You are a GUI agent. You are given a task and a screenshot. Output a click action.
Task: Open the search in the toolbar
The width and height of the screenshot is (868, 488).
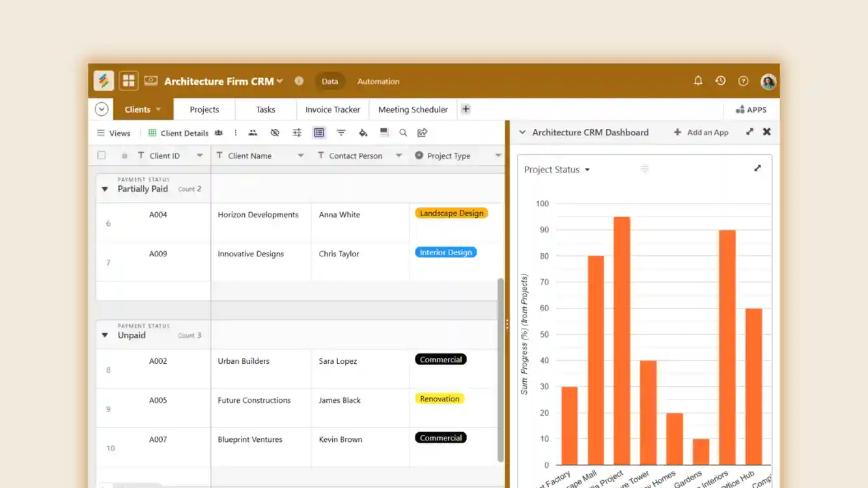click(403, 132)
